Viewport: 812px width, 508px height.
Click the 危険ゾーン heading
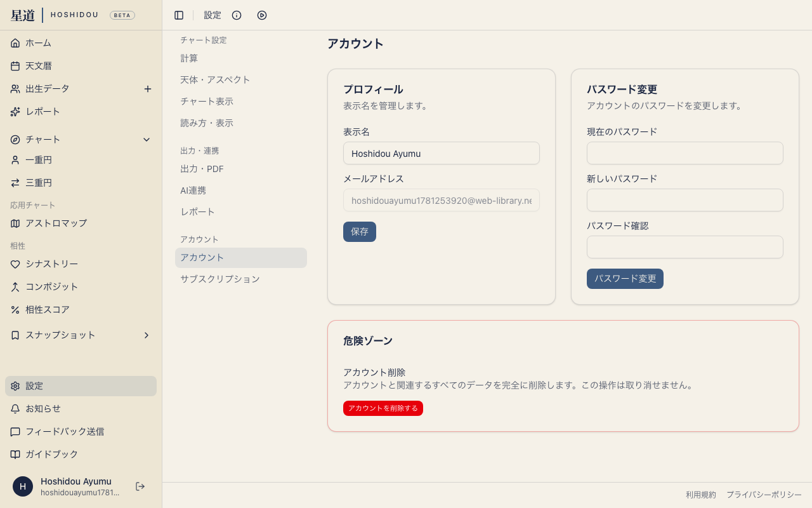pos(368,341)
